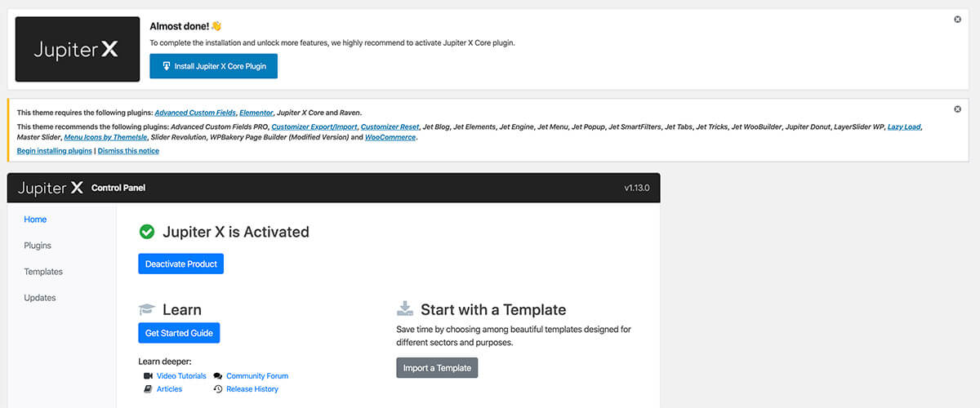The width and height of the screenshot is (980, 408).
Task: Click the Community Forum chat icon
Action: [x=218, y=376]
